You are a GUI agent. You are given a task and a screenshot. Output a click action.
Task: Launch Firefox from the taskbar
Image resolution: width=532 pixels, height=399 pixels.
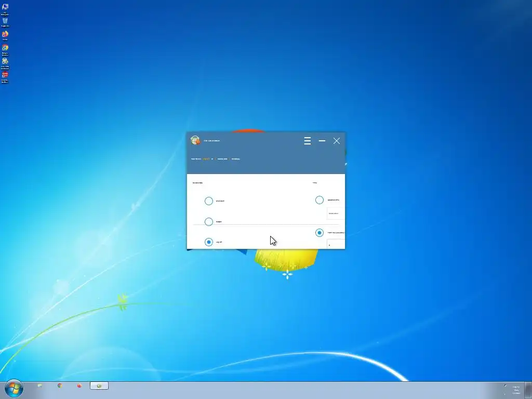pos(79,385)
